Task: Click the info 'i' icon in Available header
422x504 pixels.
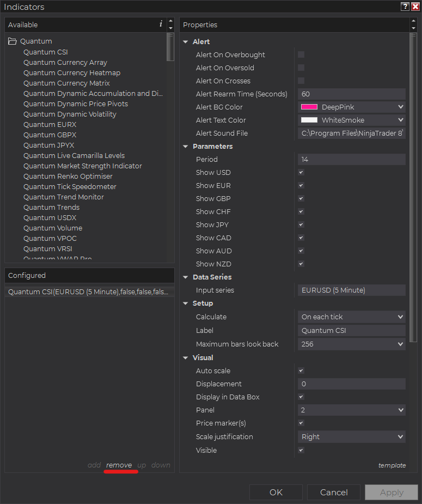Action: click(x=161, y=24)
